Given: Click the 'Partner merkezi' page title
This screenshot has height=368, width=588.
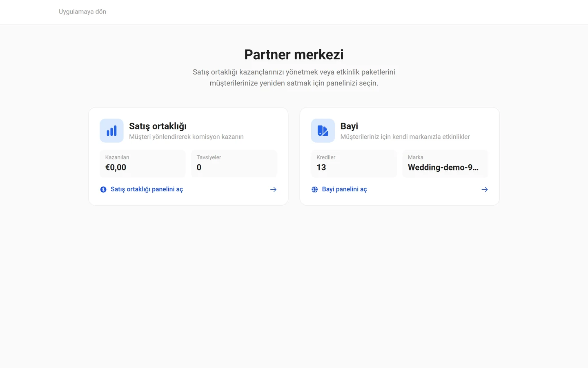Looking at the screenshot, I should 294,54.
